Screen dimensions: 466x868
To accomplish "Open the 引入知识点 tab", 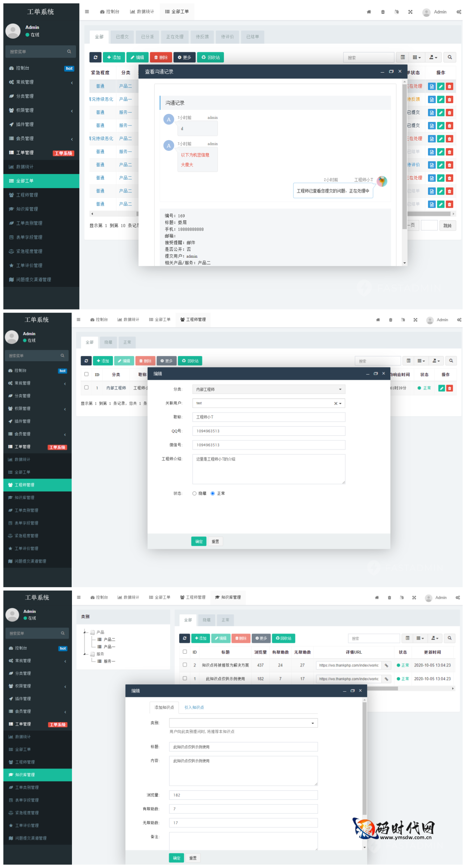I will [194, 708].
